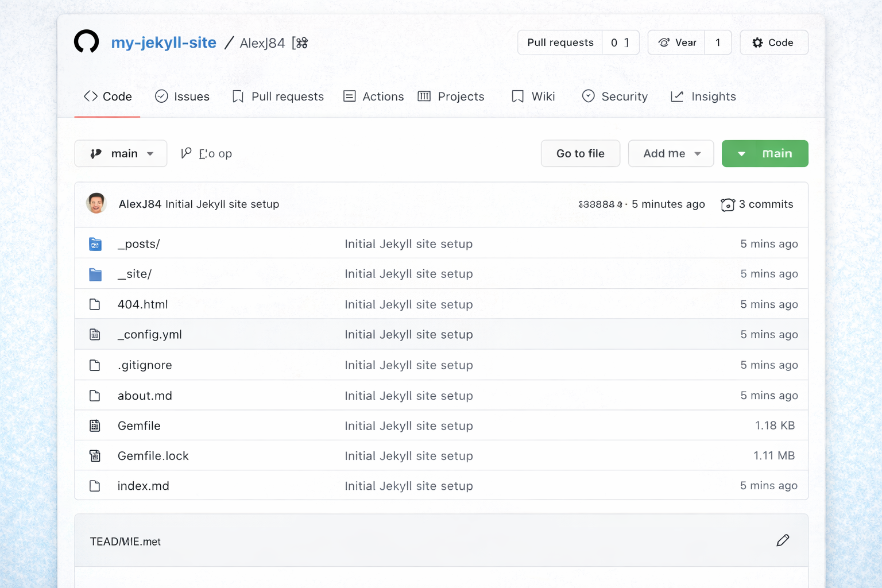Click the Security shield icon
The width and height of the screenshot is (882, 588).
click(x=589, y=96)
